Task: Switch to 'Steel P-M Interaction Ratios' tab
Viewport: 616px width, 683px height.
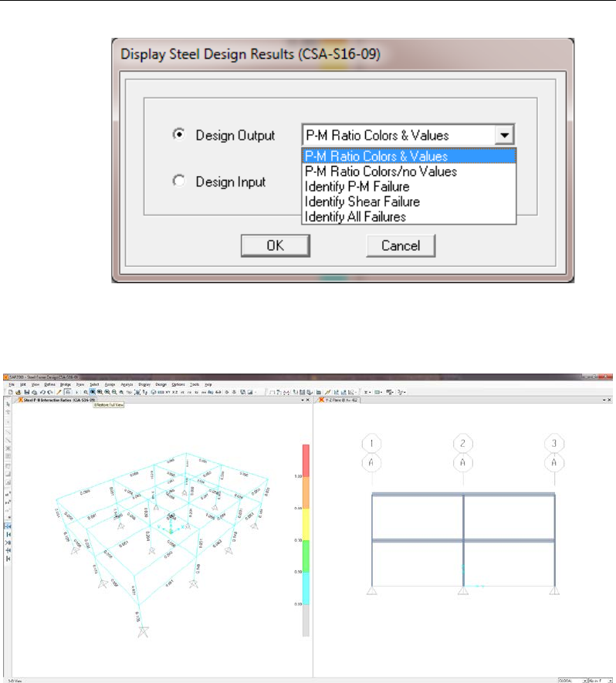Action: [56, 400]
